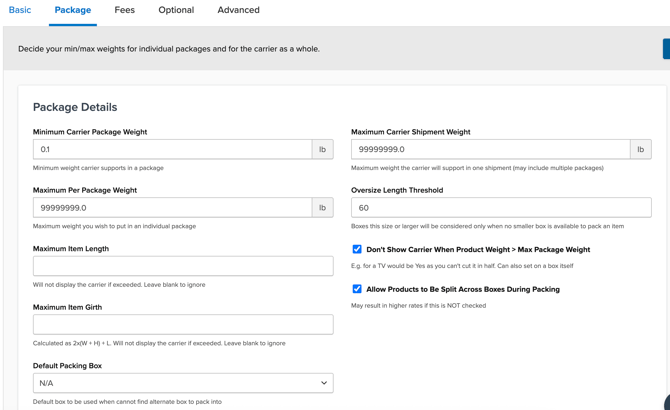This screenshot has width=670, height=410.
Task: Uncheck Don't Show Carrier over max weight
Action: (x=357, y=249)
